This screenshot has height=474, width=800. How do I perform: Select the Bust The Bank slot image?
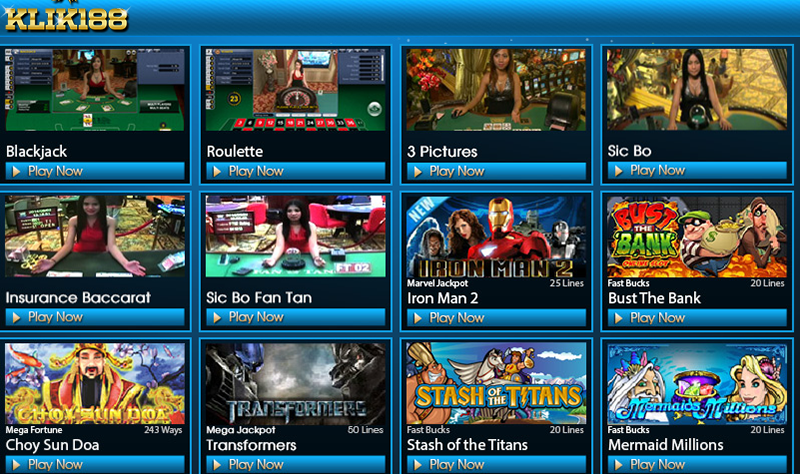click(x=697, y=237)
